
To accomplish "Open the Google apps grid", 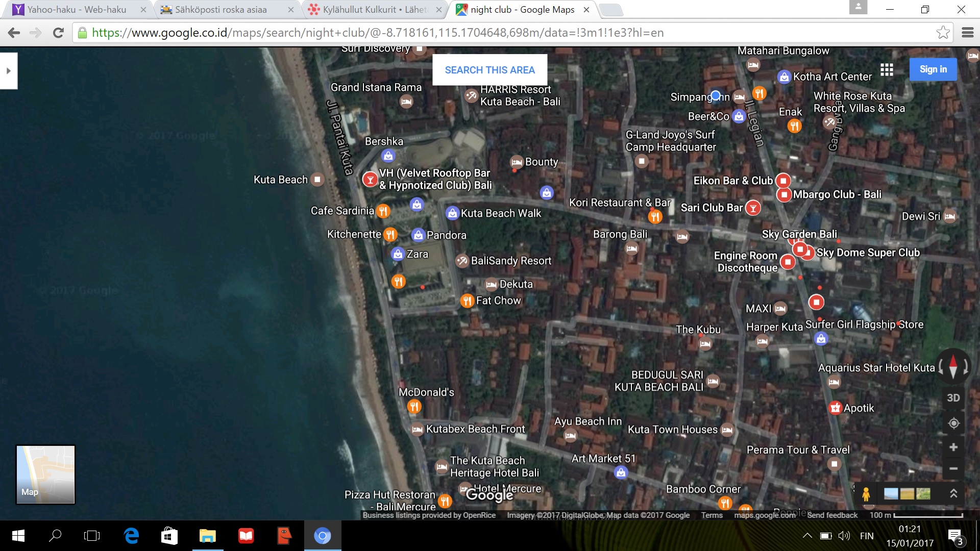I will click(887, 69).
